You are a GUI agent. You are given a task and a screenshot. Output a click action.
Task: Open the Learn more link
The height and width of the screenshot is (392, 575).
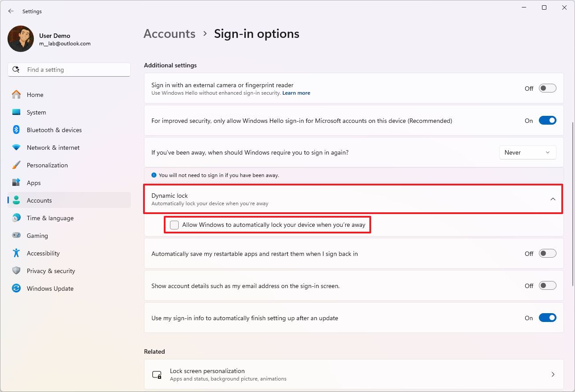(296, 92)
